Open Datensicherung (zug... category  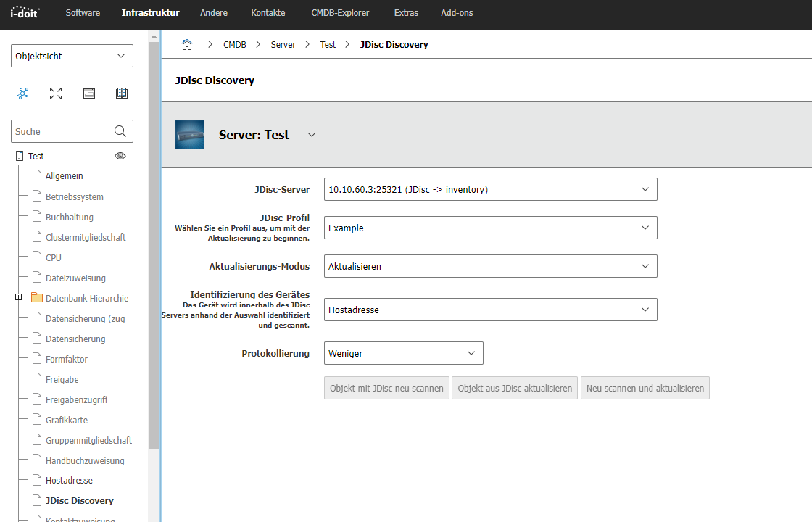[88, 318]
